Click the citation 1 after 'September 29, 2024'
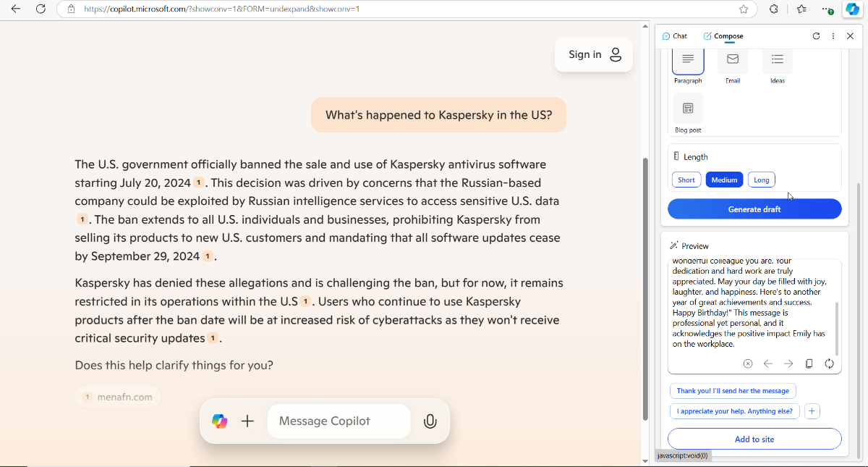This screenshot has width=868, height=467. pos(208,256)
